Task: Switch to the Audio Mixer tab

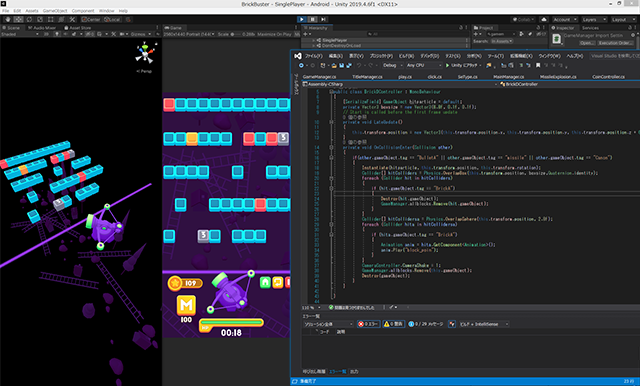Action: click(x=42, y=28)
